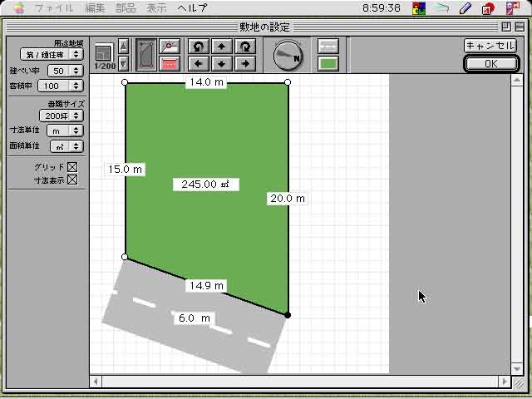Select the site boundary shape tool
The image size is (532, 399).
[x=146, y=54]
